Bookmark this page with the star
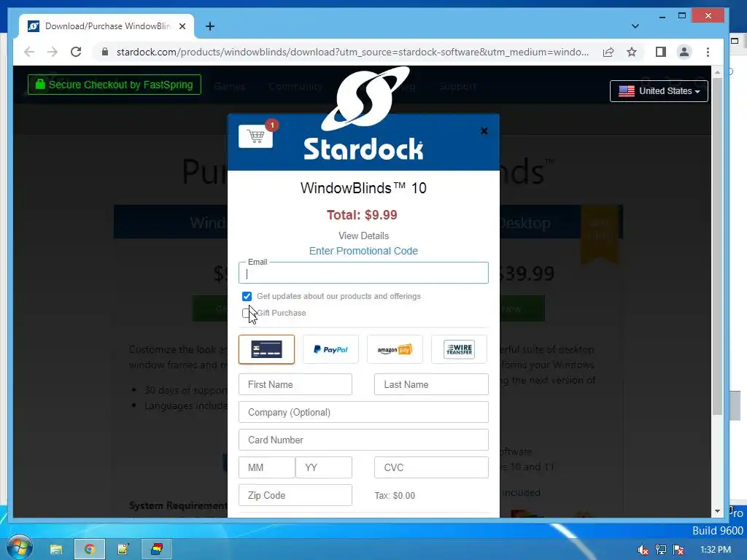747x560 pixels. coord(632,52)
